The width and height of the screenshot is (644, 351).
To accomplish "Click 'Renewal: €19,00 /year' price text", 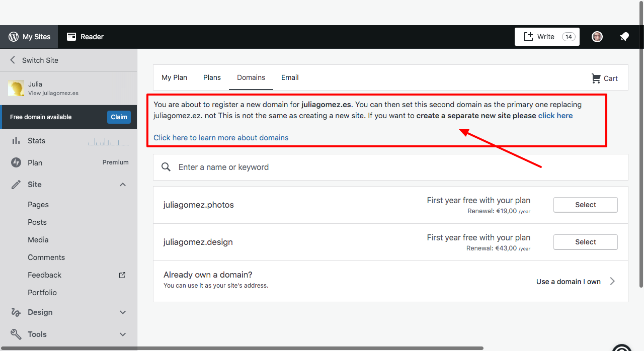I will 499,211.
